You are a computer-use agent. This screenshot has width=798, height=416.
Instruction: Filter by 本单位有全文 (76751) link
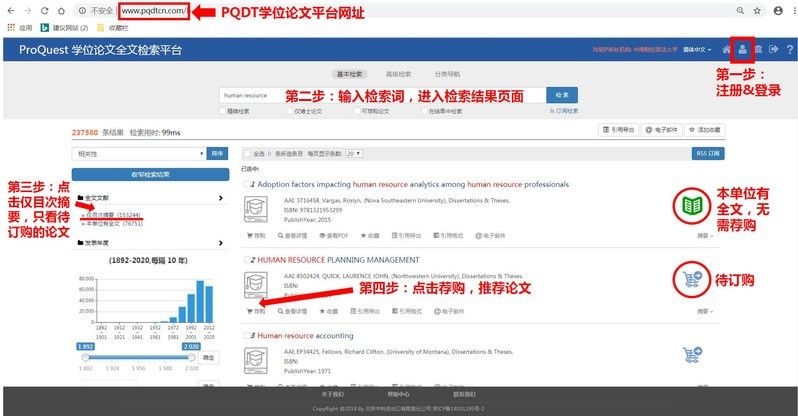(x=112, y=224)
